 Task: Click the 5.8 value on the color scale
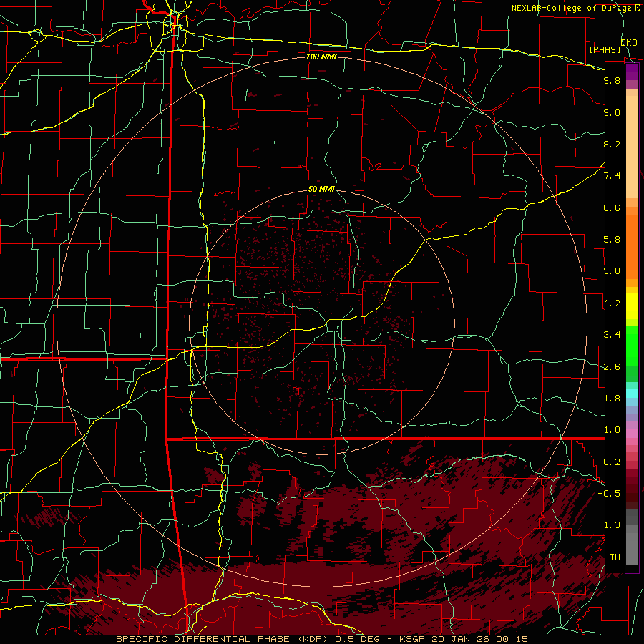coord(612,240)
